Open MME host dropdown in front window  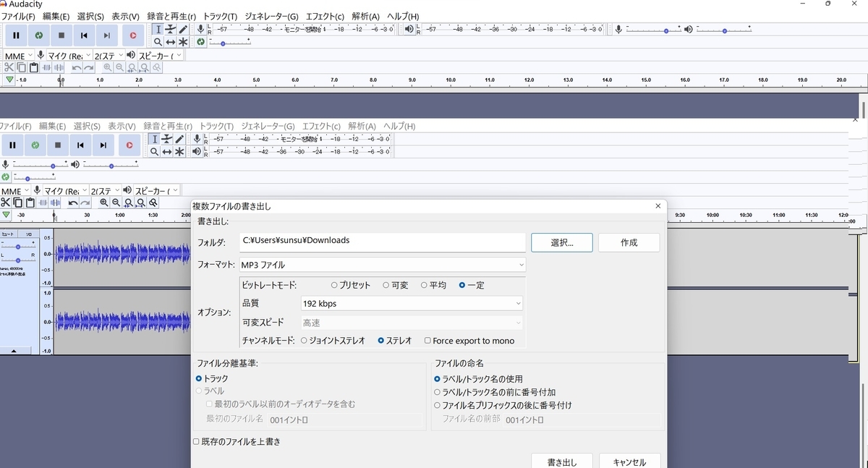click(x=15, y=191)
